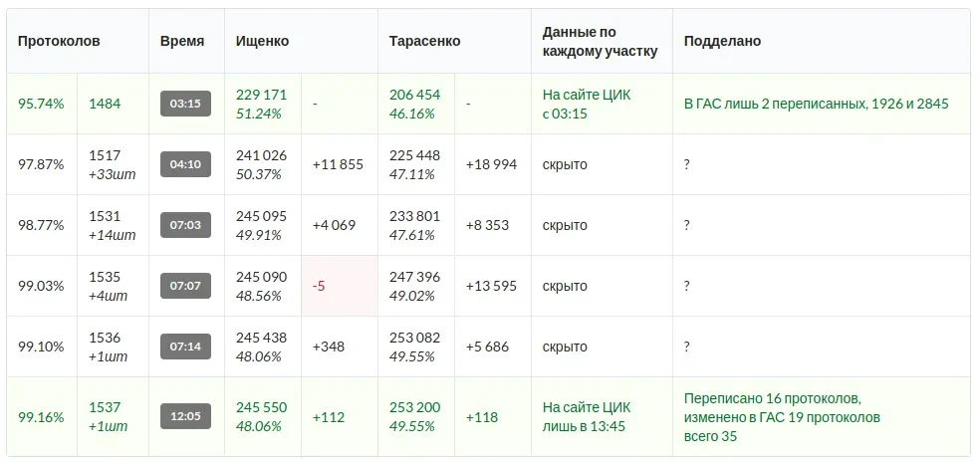980x464 pixels.
Task: Click the Протоколов column header
Action: [59, 41]
